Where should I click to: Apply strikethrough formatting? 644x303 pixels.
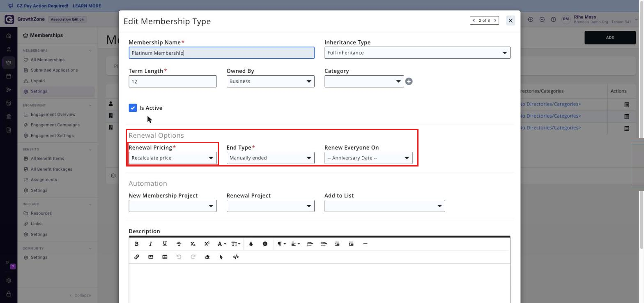coord(179,244)
